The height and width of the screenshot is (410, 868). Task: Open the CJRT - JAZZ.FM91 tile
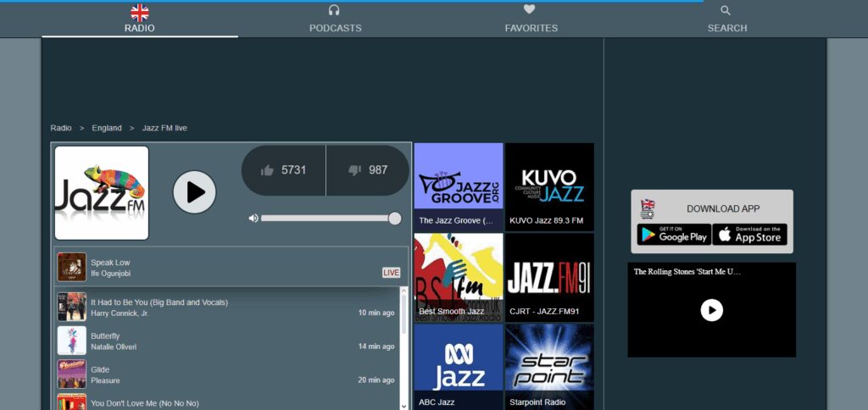(x=549, y=277)
